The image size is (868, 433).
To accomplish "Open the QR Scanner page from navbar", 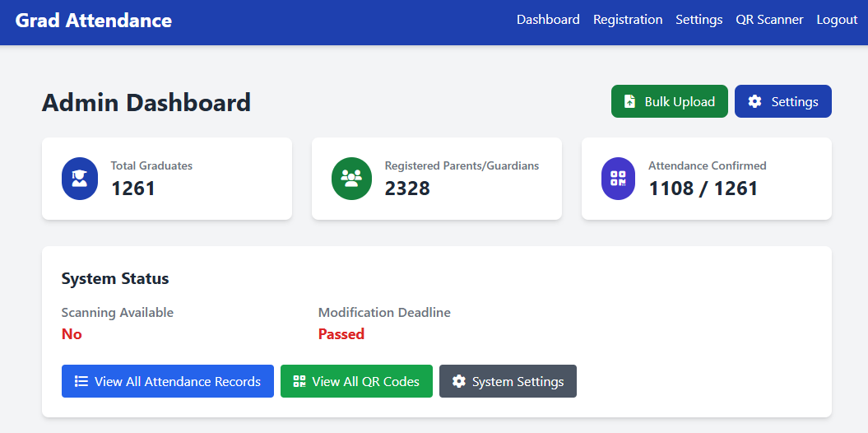I will tap(769, 20).
